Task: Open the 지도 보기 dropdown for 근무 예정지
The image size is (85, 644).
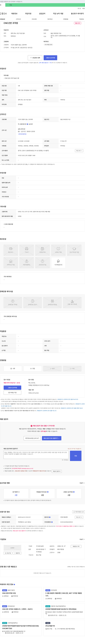Action: click(79, 151)
